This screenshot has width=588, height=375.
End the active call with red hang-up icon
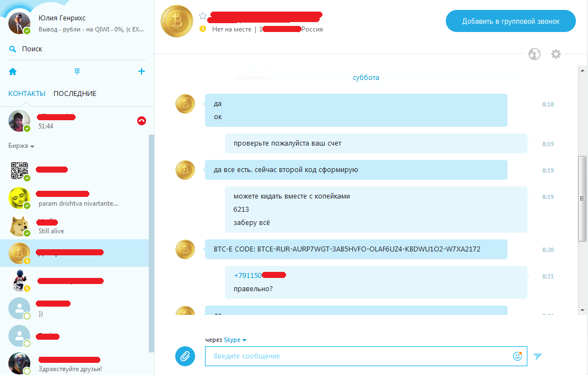pos(142,121)
